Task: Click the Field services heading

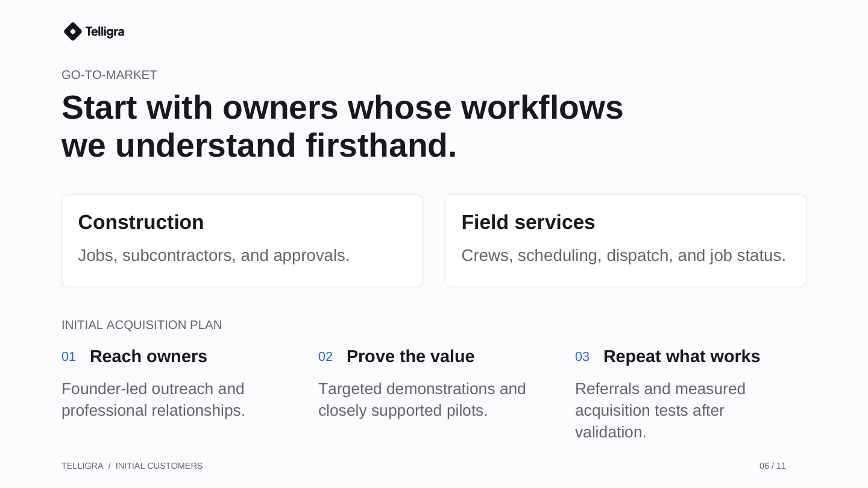Action: tap(528, 222)
